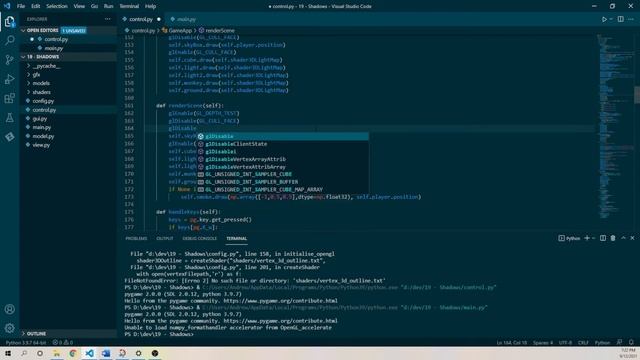The width and height of the screenshot is (640, 360).
Task: Open the Manage gear icon
Action: 9,328
